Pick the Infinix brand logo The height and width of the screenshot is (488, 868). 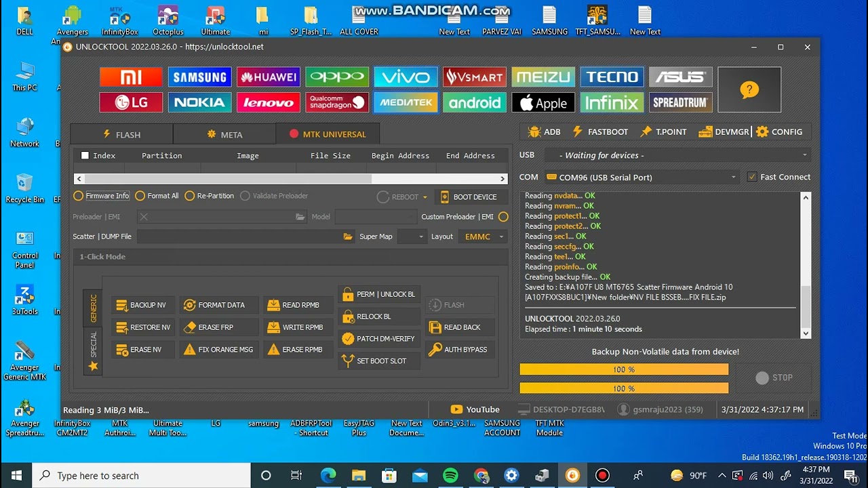point(612,102)
